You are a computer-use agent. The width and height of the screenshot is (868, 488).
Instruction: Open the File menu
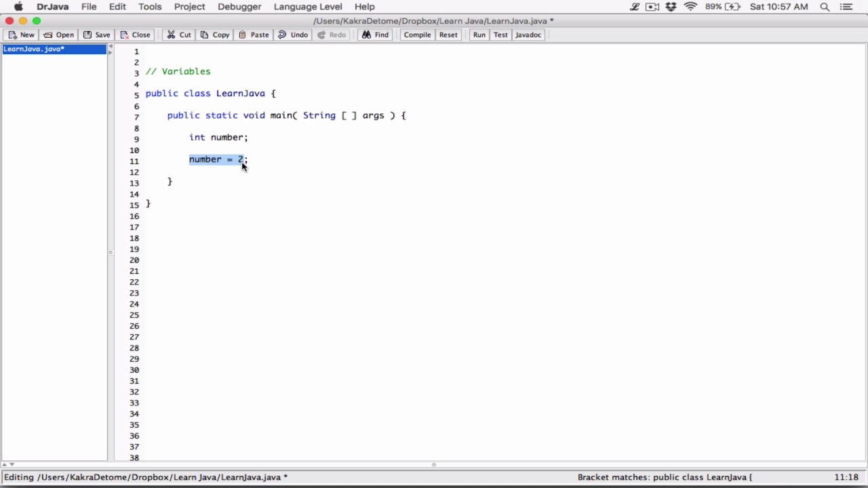89,7
